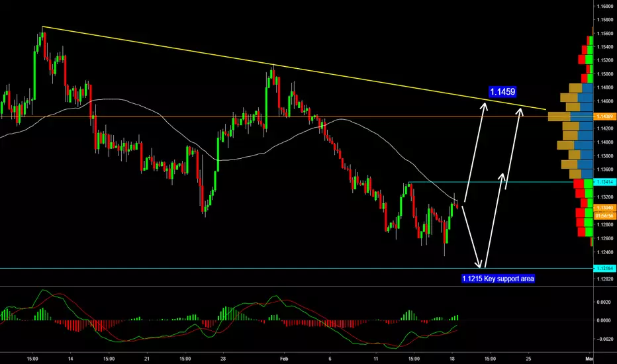The height and width of the screenshot is (364, 617).
Task: Click the 1.12800 price axis label
Action: (x=605, y=225)
